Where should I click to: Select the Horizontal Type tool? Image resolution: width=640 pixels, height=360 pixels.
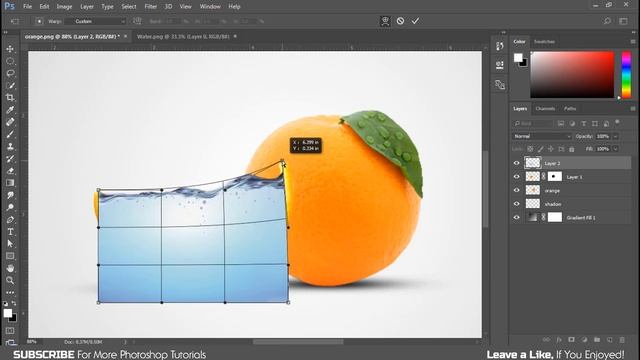coord(10,232)
